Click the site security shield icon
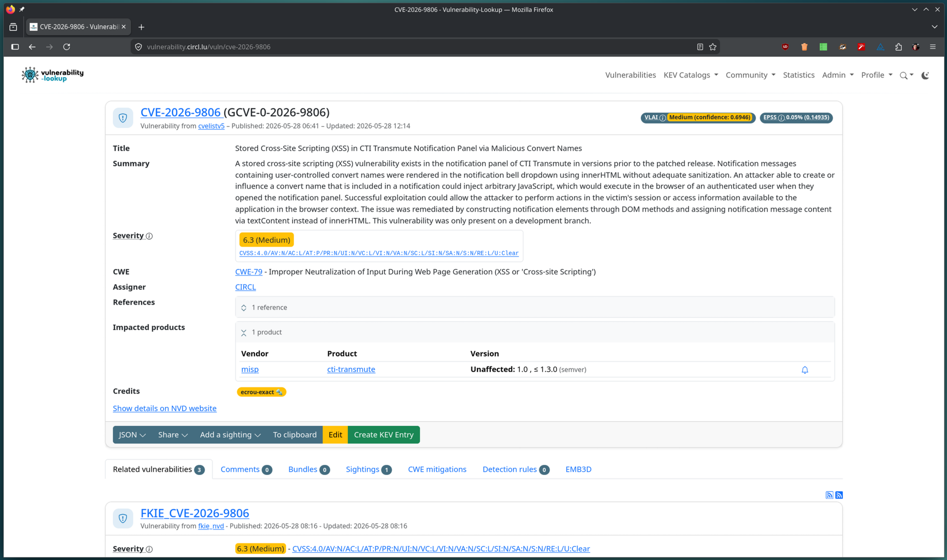This screenshot has height=560, width=947. click(x=138, y=47)
